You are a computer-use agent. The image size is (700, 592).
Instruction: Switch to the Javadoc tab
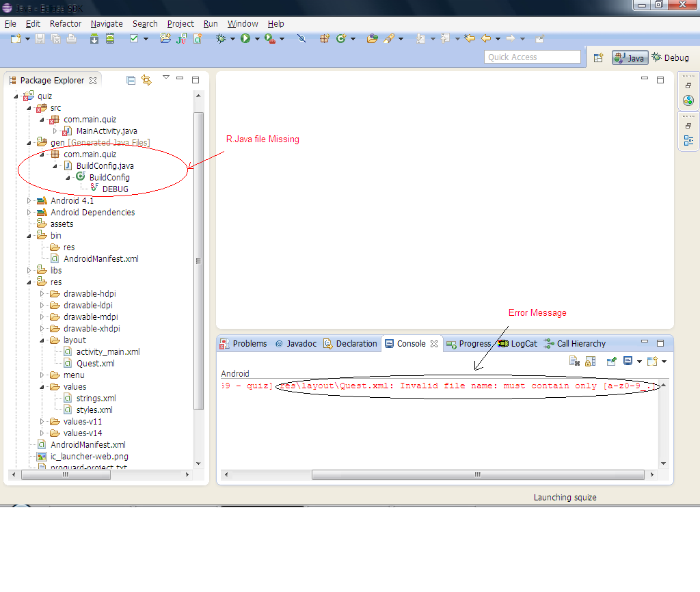[296, 344]
